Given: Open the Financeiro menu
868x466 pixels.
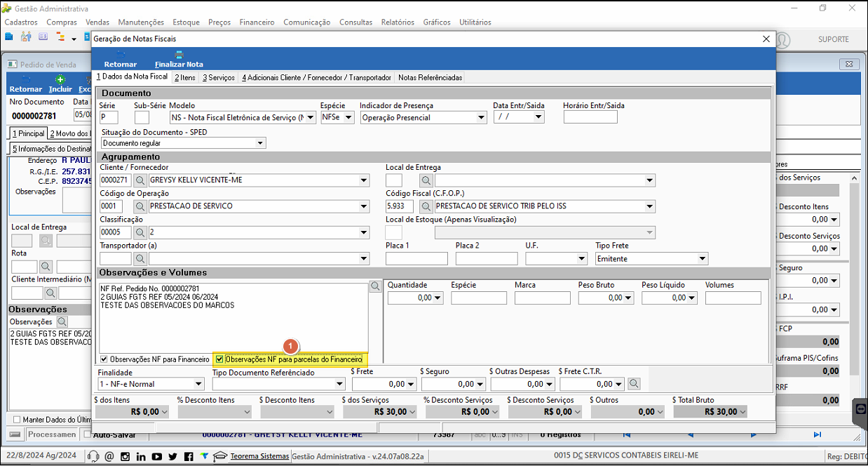Looking at the screenshot, I should (x=257, y=22).
